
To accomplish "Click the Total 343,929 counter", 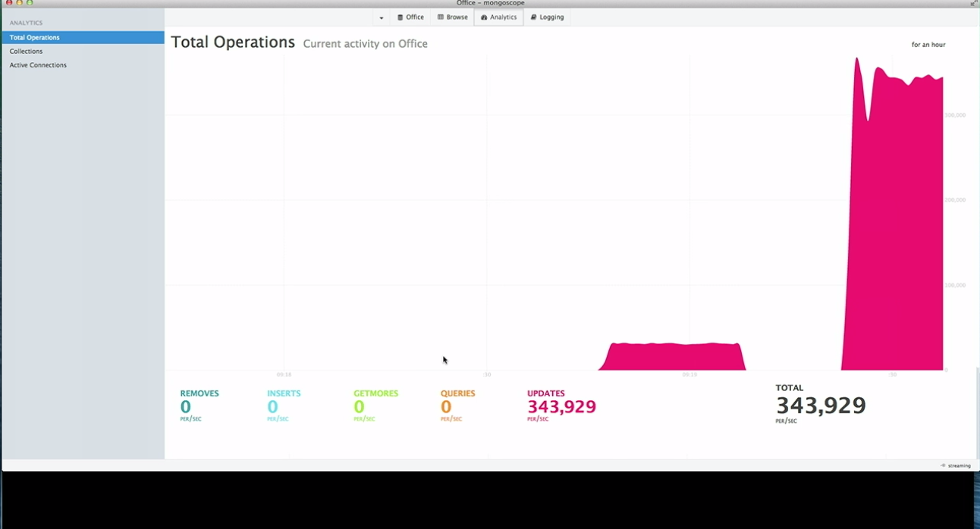I will [821, 404].
